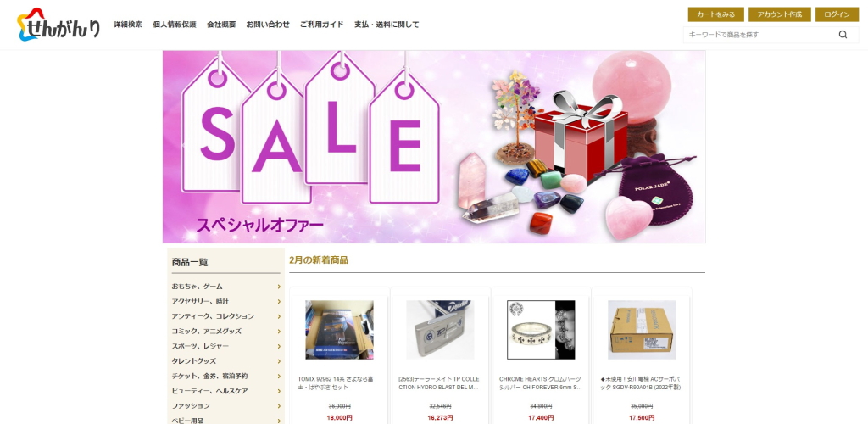The height and width of the screenshot is (424, 868).
Task: Open the TOMIX 92962 product thumbnail
Action: (x=339, y=330)
